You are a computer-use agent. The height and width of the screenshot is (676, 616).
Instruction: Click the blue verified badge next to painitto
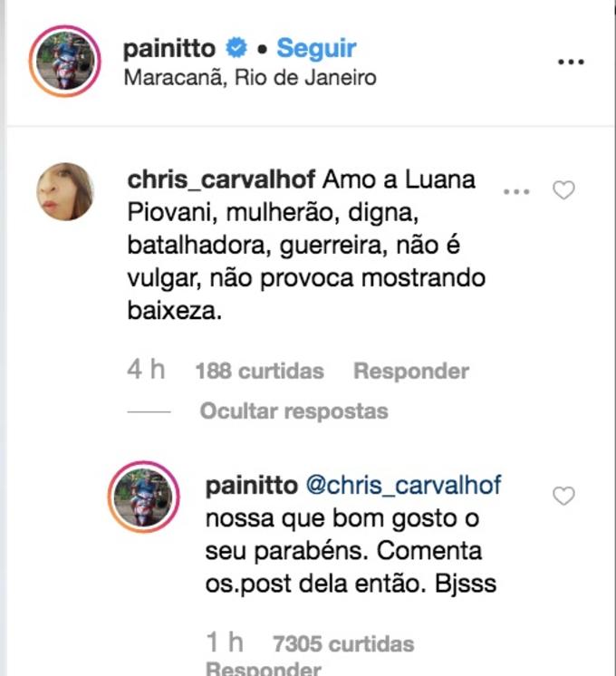[x=236, y=48]
